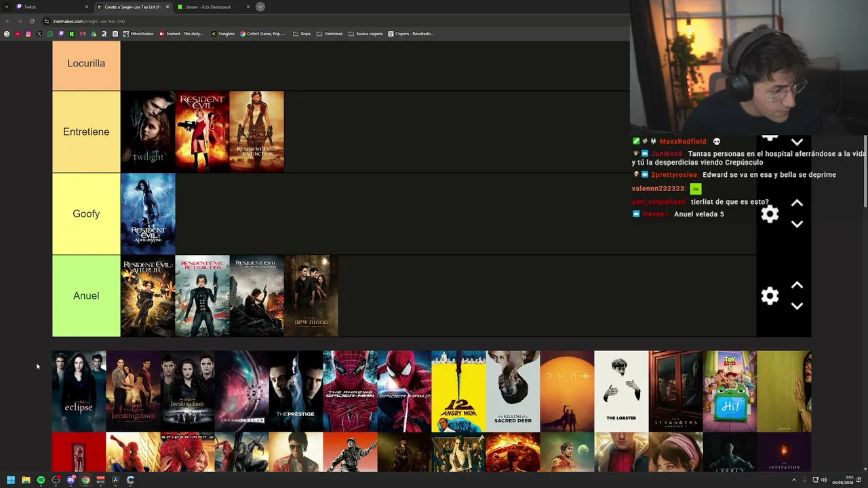The image size is (868, 488).
Task: Pick the Dune poster
Action: (x=567, y=391)
